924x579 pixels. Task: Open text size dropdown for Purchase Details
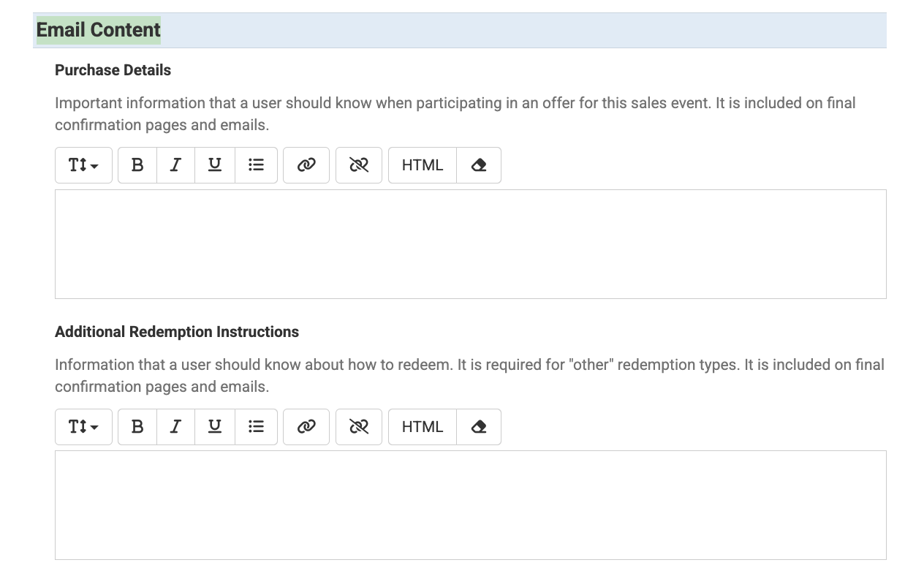[83, 165]
